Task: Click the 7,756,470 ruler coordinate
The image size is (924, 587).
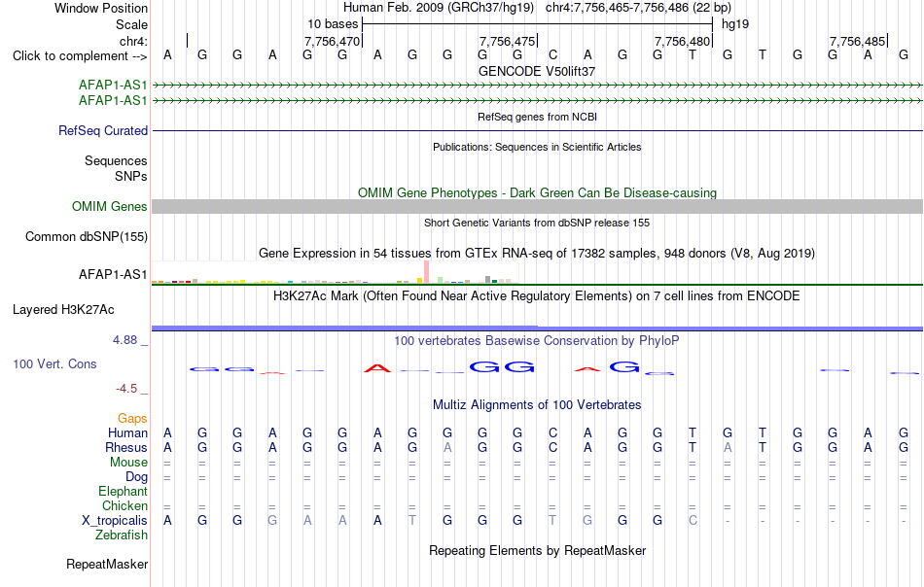Action: click(x=332, y=41)
